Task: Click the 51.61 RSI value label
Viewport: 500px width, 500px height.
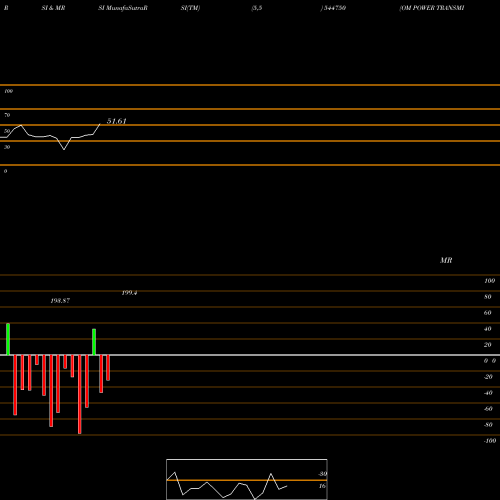Action: (116, 121)
